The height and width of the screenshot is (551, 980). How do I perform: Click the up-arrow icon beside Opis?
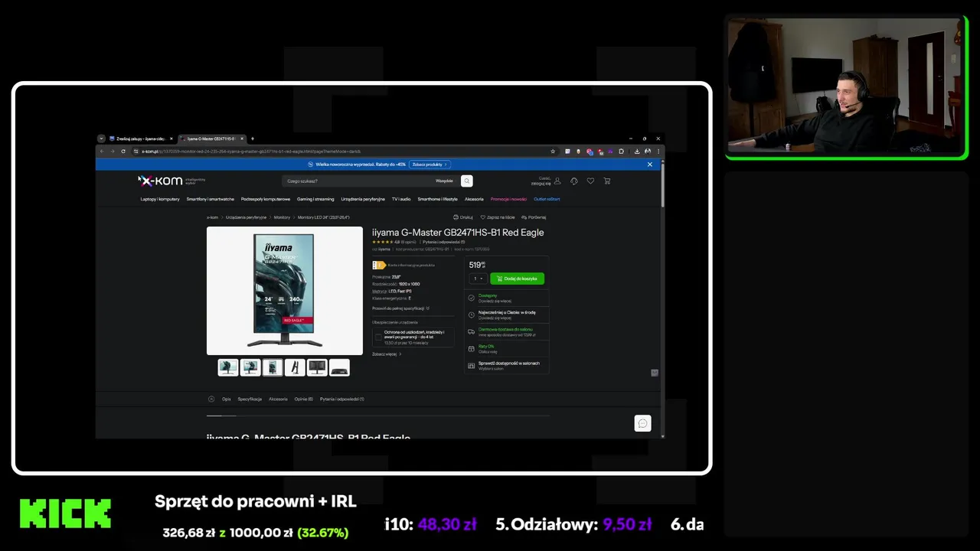(211, 399)
